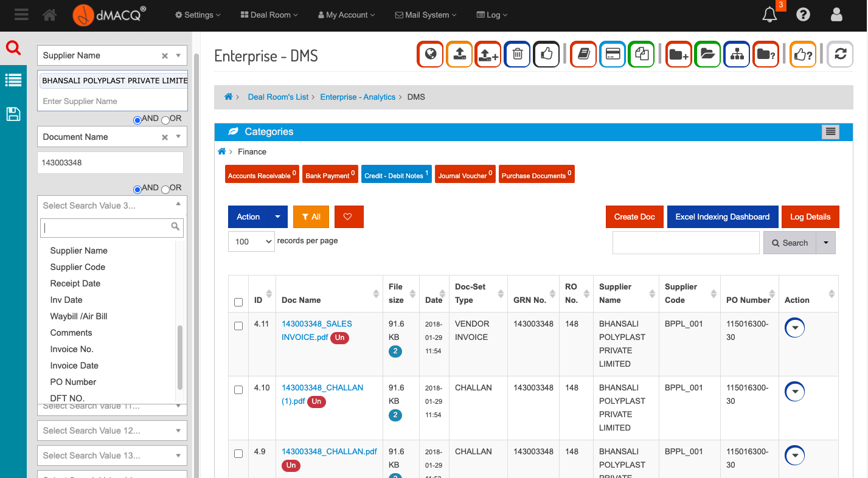Select the AND radio button below supplier name
Screen dimensions: 868x478
(x=137, y=120)
